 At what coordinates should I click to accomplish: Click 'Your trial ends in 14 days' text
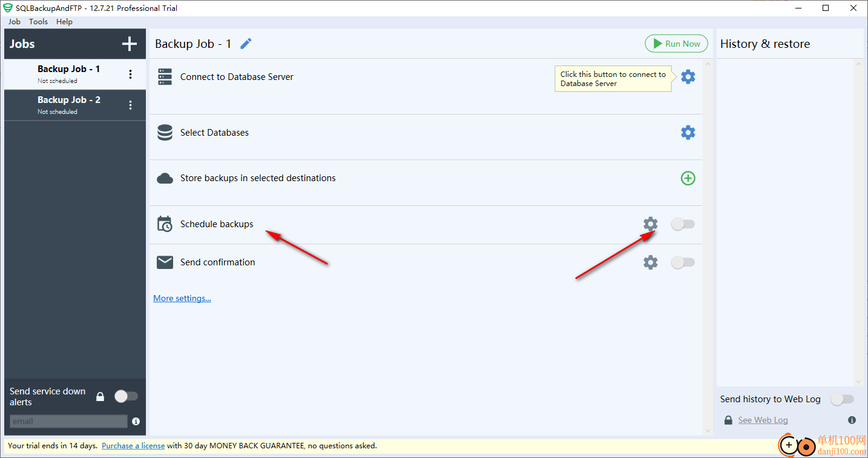coord(53,446)
